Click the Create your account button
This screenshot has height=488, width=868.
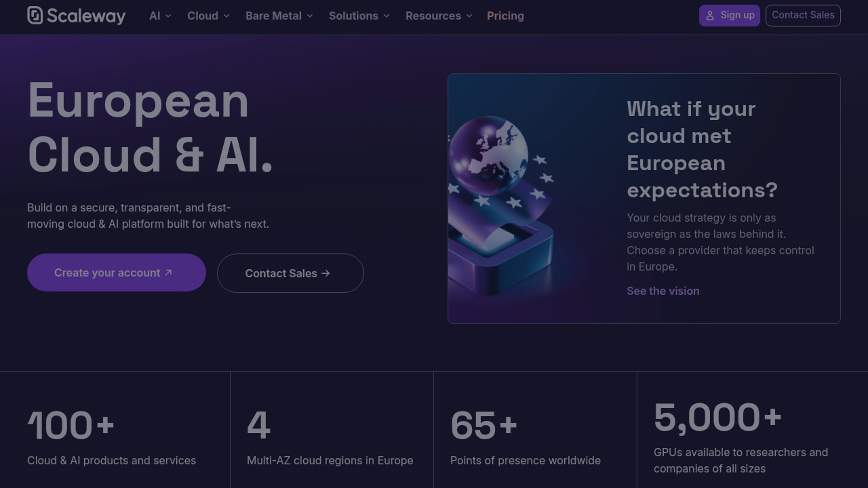pyautogui.click(x=117, y=272)
